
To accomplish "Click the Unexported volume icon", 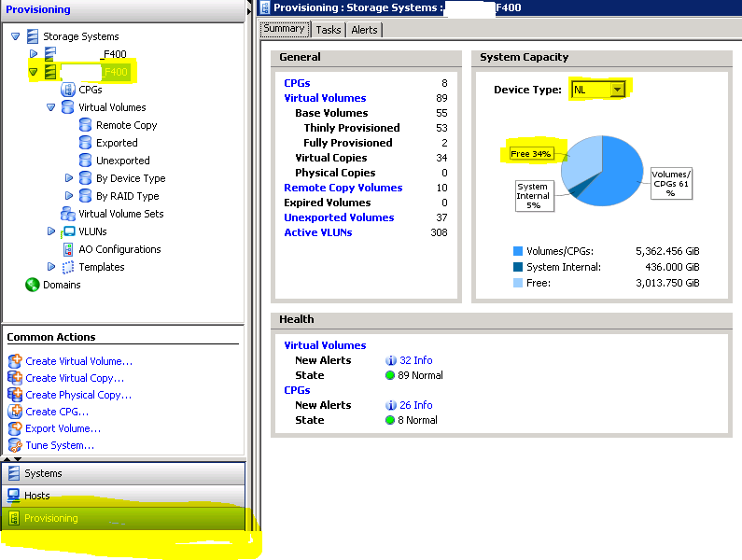I will [85, 161].
